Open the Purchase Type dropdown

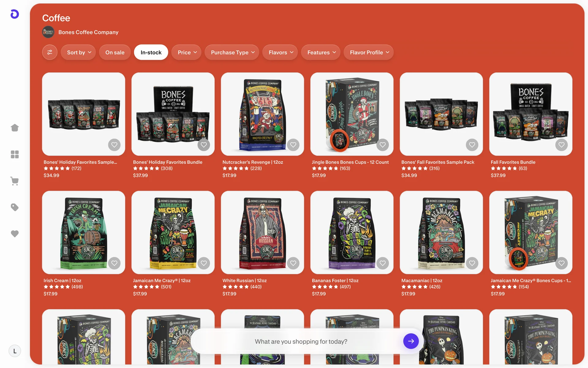coord(232,52)
